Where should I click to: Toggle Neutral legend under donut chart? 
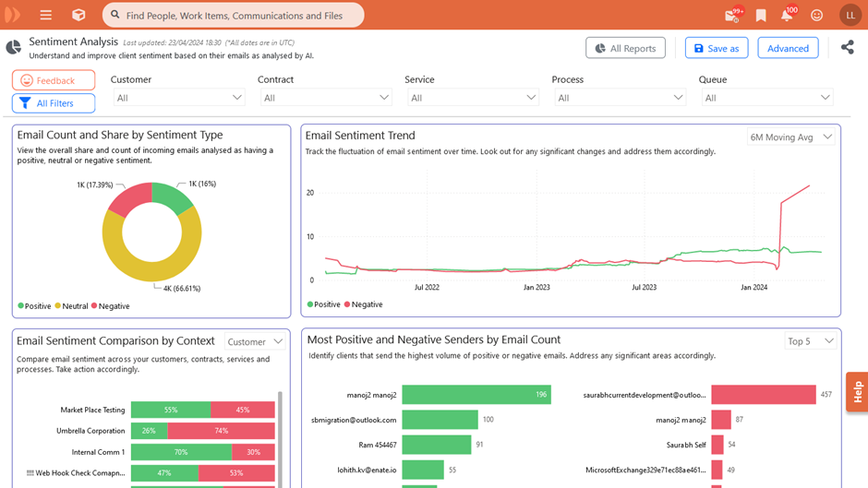tap(71, 306)
